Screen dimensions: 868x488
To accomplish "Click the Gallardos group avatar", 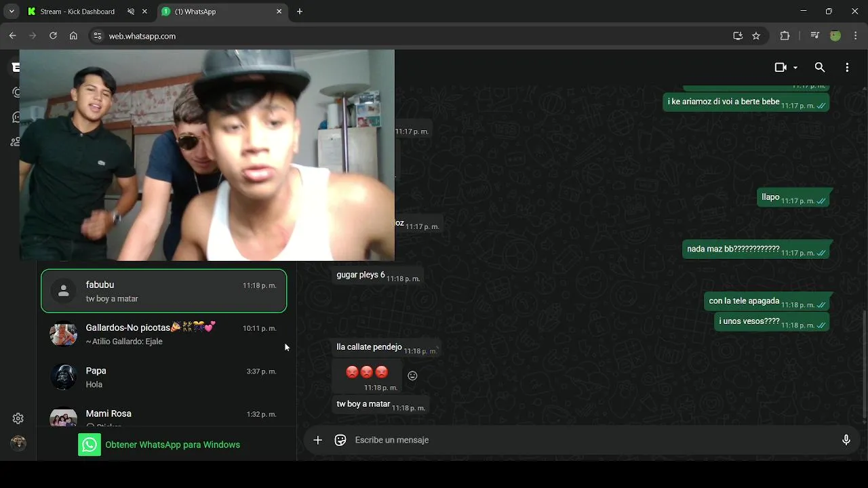I will pyautogui.click(x=64, y=334).
